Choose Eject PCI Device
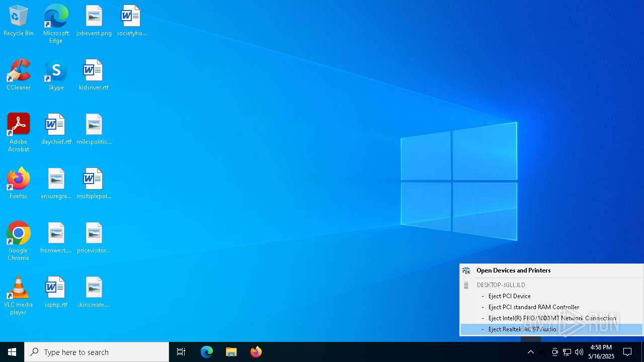Viewport: 644px width, 362px height. (551, 296)
